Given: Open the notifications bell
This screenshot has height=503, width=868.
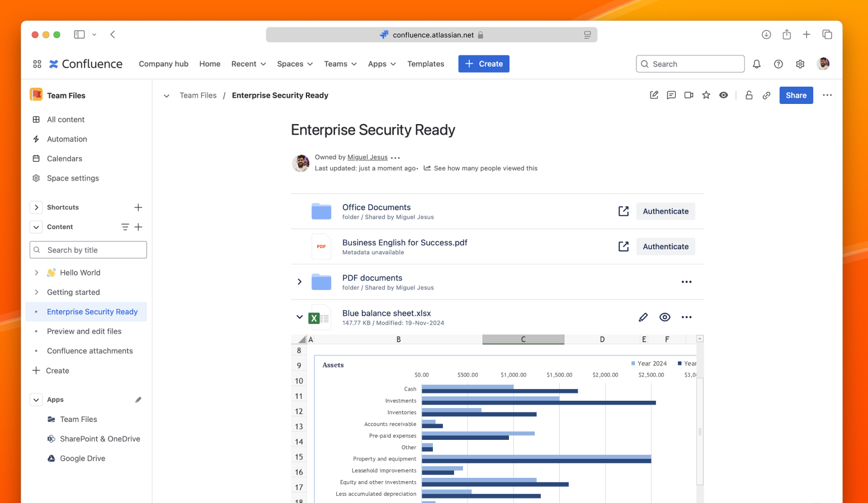Looking at the screenshot, I should 757,64.
